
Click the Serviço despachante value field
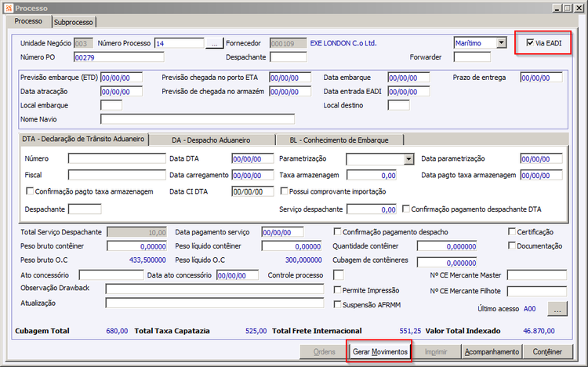372,209
